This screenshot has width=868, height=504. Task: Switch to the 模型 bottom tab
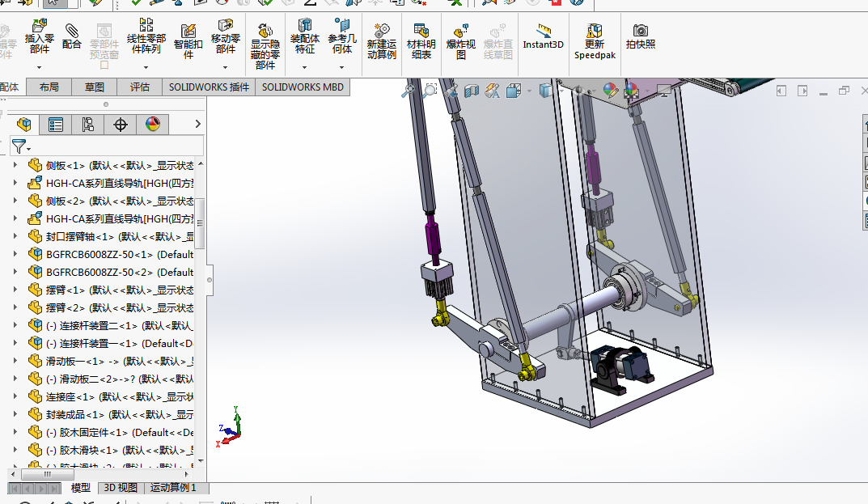tap(81, 487)
